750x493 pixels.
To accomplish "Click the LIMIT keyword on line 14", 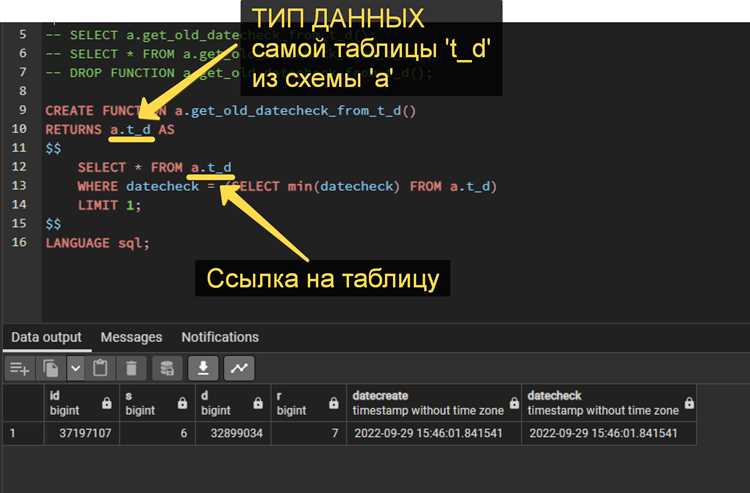I will point(98,205).
